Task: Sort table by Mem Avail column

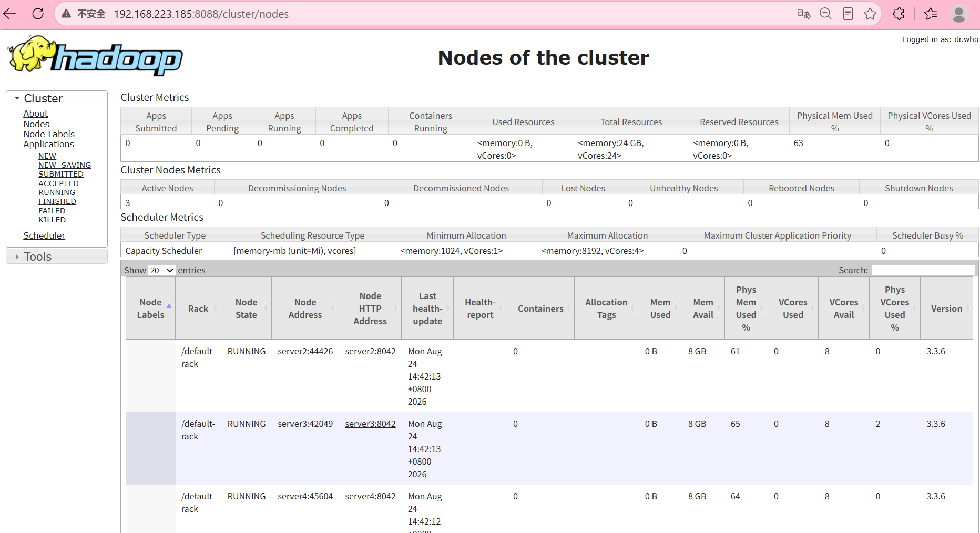Action: click(x=703, y=309)
